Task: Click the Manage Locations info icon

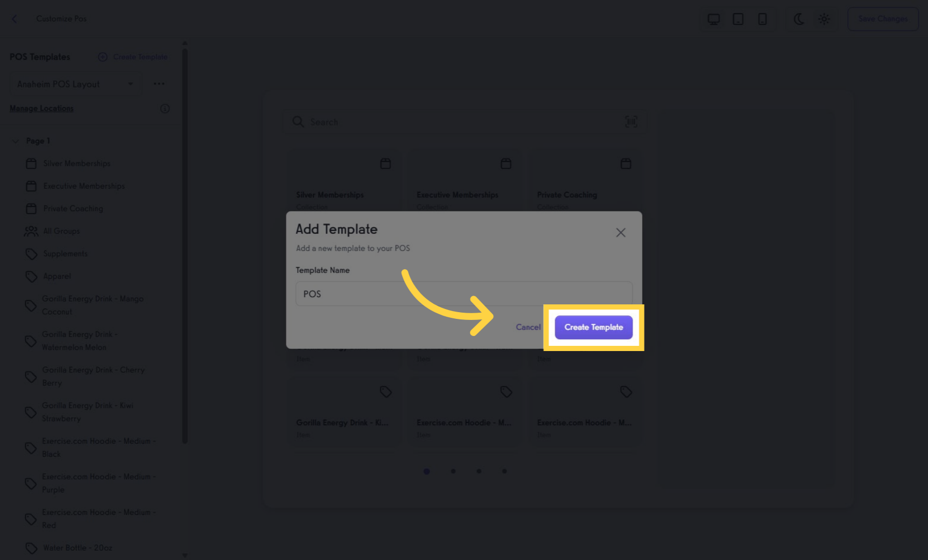Action: (165, 108)
